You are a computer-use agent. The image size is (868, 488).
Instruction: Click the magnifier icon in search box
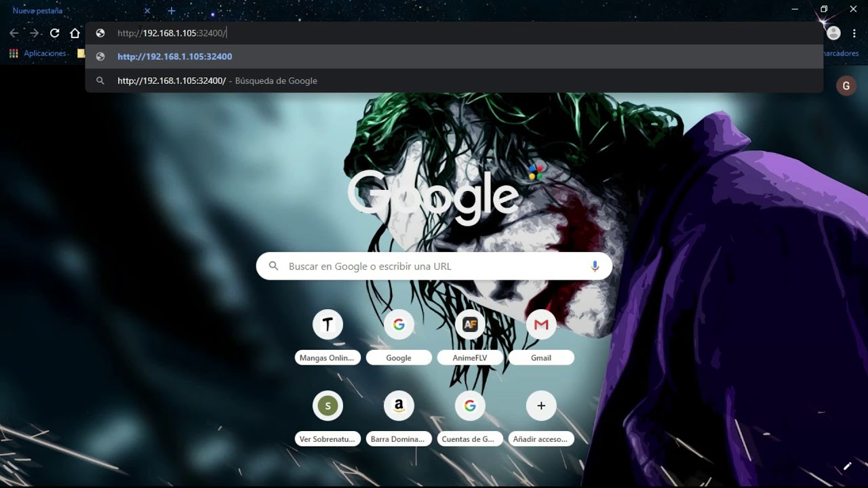274,266
